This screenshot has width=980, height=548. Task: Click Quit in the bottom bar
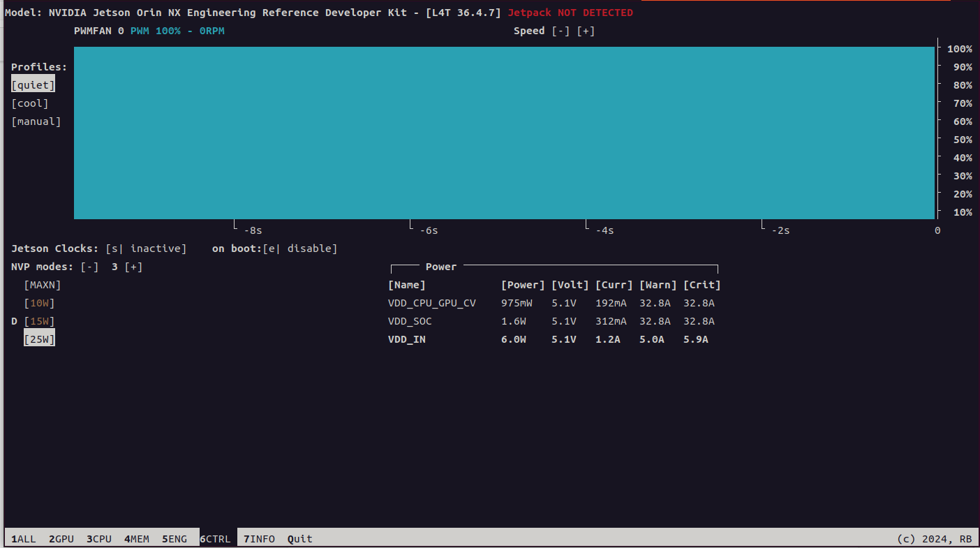[300, 539]
